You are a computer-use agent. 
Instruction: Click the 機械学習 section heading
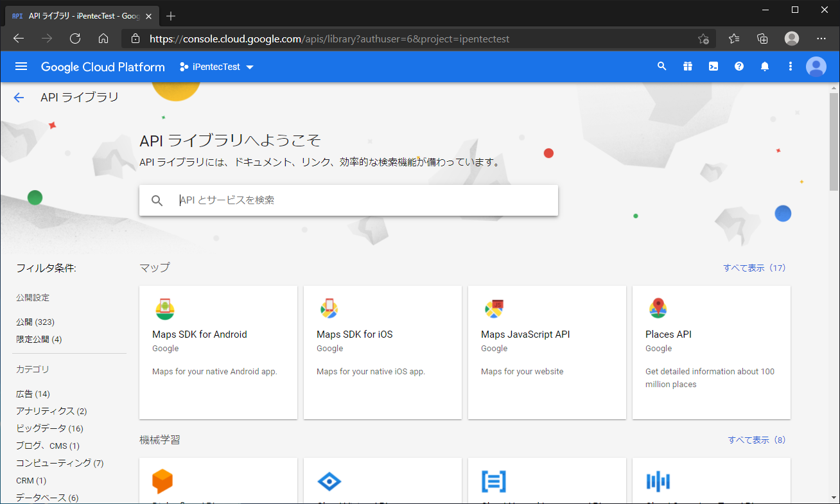[x=160, y=440]
